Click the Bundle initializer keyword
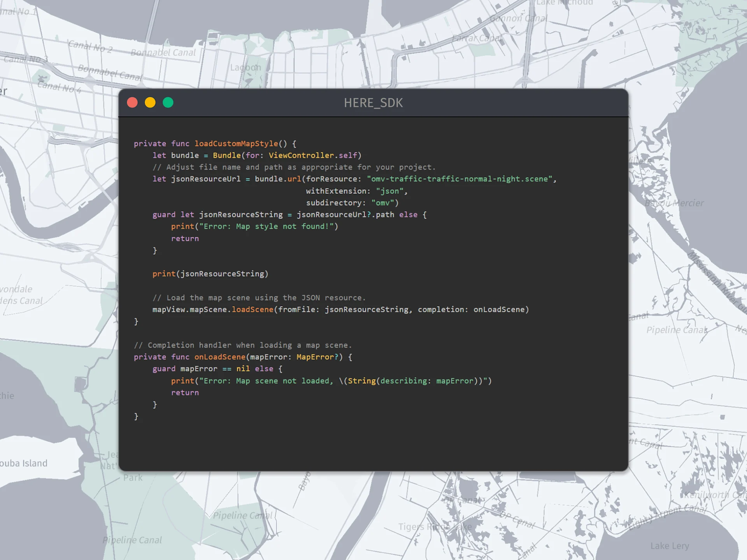The height and width of the screenshot is (560, 747). click(226, 155)
